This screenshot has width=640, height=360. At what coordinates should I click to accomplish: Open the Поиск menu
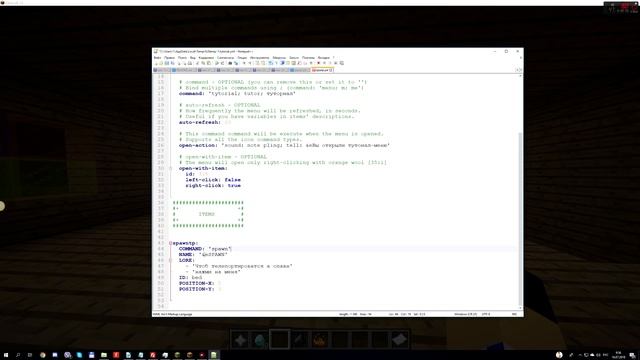point(182,58)
